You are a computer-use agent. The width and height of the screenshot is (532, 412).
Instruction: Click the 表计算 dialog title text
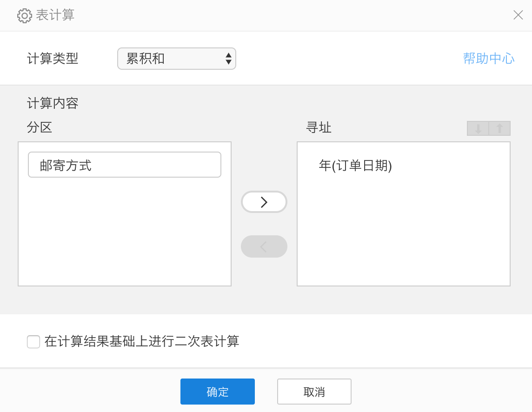[55, 15]
